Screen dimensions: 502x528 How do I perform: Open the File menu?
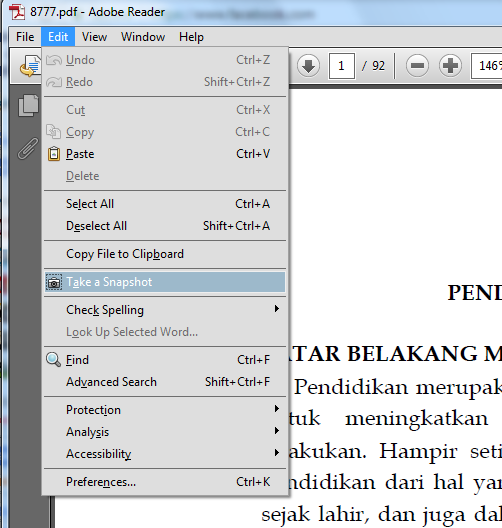[25, 37]
